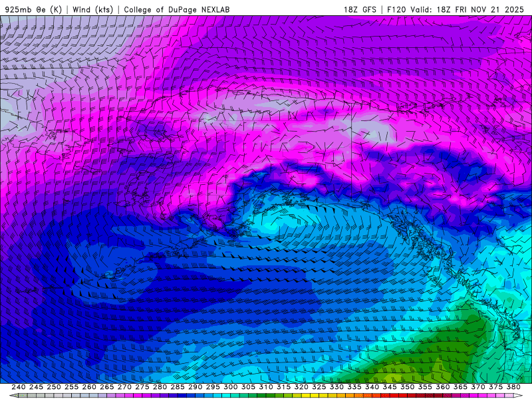Select the 260 value on the color scale

click(x=89, y=387)
